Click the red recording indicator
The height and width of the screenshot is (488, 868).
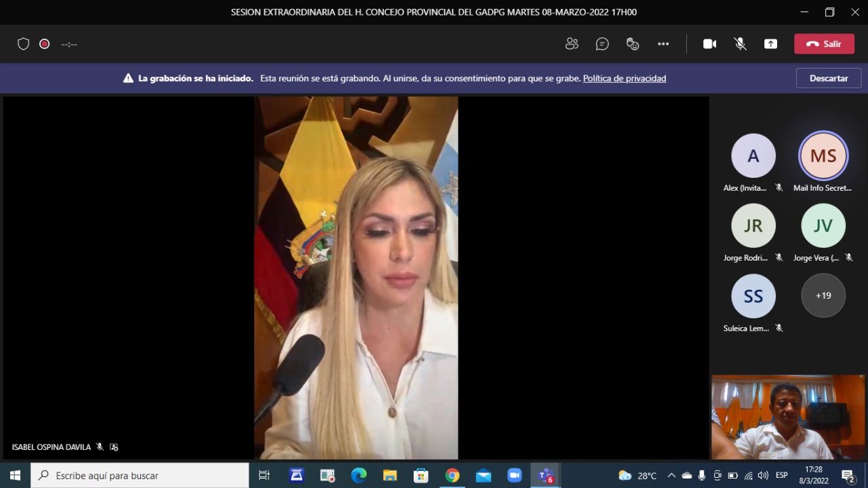point(45,44)
